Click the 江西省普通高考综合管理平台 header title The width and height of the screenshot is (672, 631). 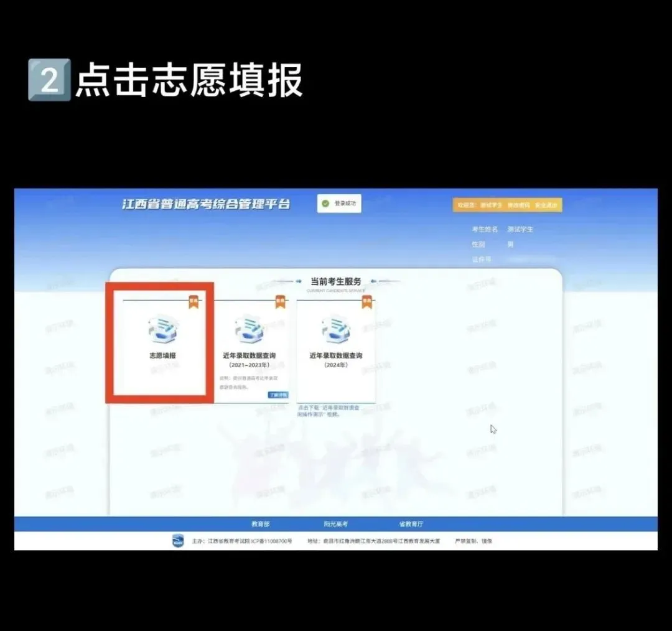[x=206, y=204]
